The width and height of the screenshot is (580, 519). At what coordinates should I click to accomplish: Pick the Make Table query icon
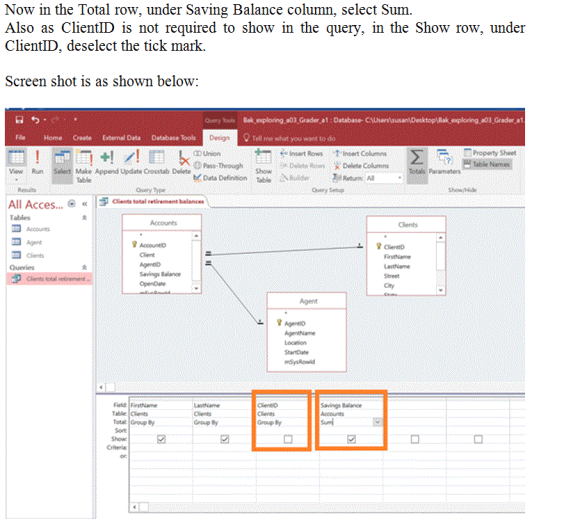pyautogui.click(x=84, y=166)
